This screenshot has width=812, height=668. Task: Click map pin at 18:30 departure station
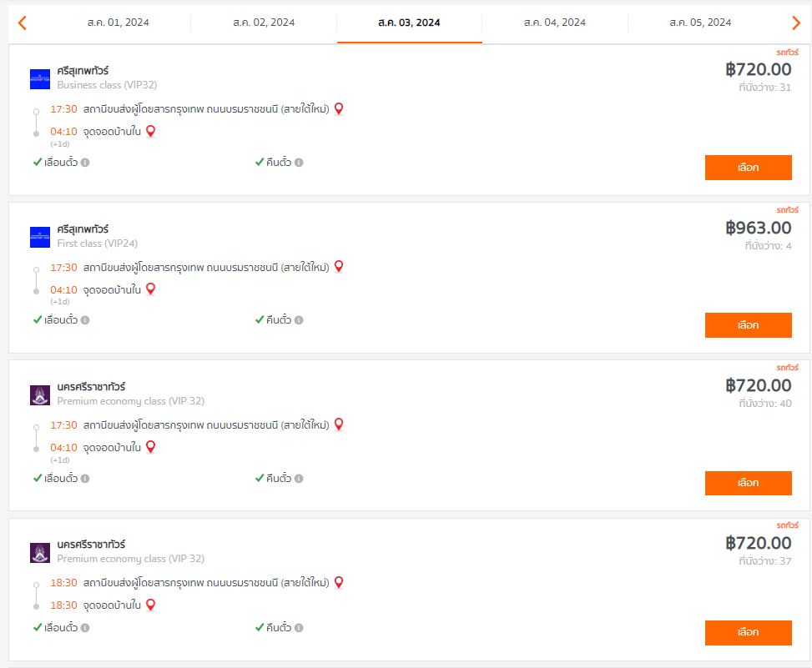[339, 582]
